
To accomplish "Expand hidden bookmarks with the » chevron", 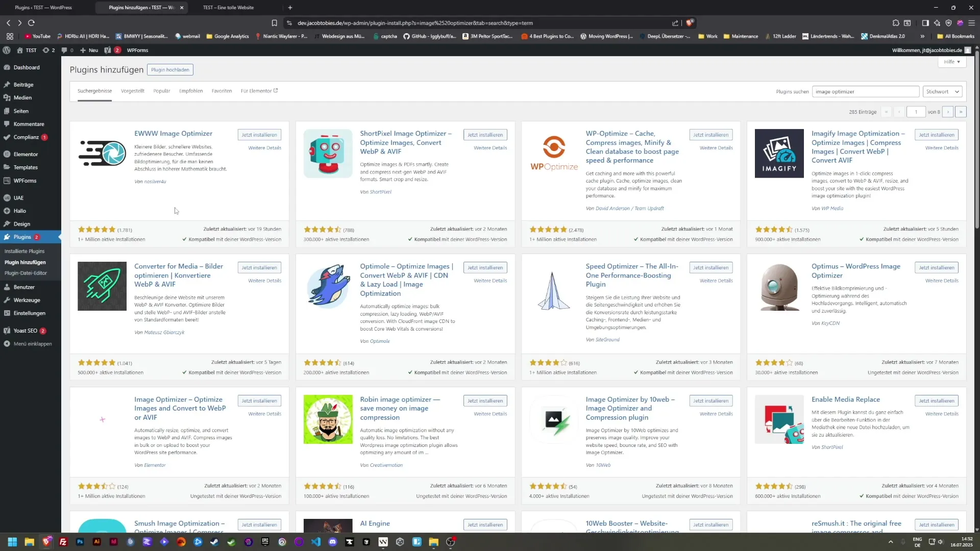I will (923, 36).
